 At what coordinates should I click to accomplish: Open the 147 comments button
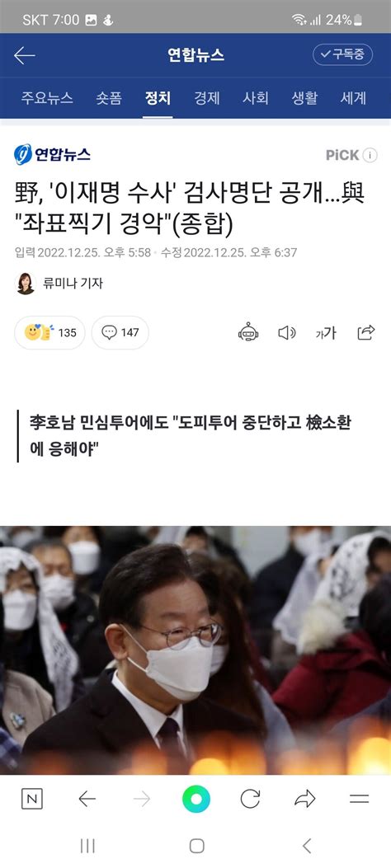point(120,333)
